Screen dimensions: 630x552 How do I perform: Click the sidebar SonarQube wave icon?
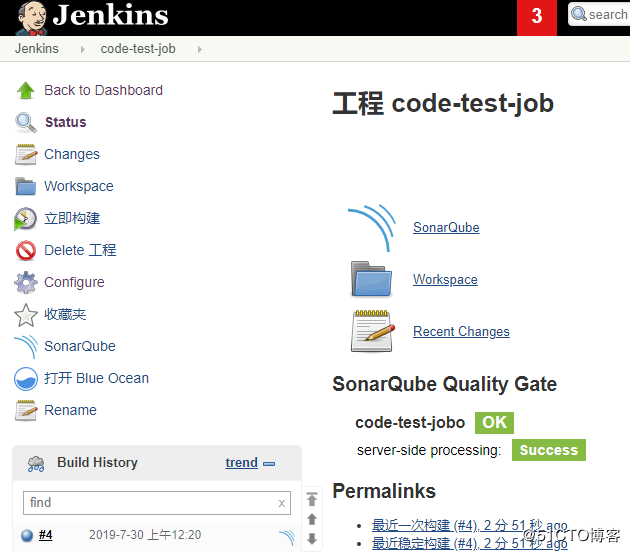coord(26,346)
